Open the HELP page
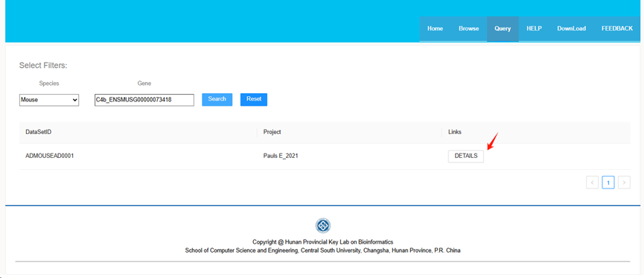The height and width of the screenshot is (278, 644). coord(534,29)
